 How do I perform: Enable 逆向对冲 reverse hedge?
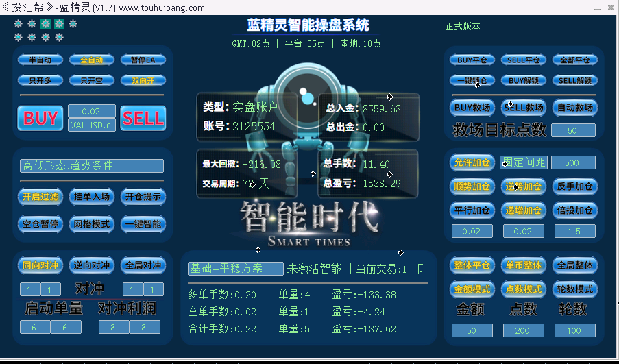pos(92,265)
